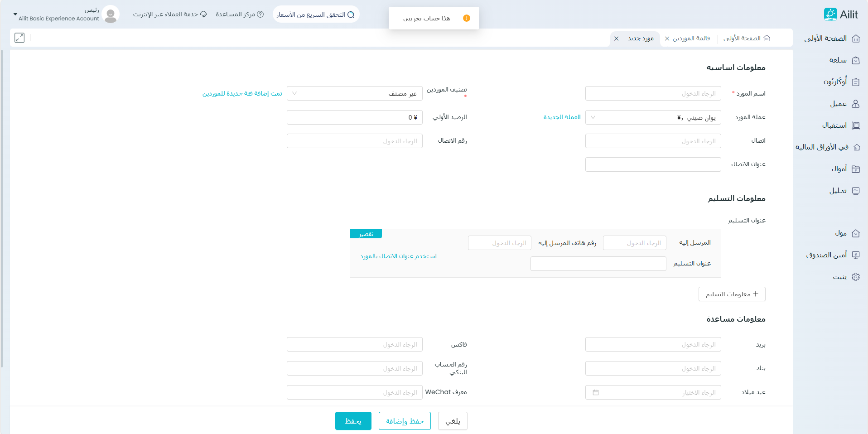This screenshot has width=868, height=434.
Task: Click the fullscreen expand icon
Action: (x=19, y=38)
